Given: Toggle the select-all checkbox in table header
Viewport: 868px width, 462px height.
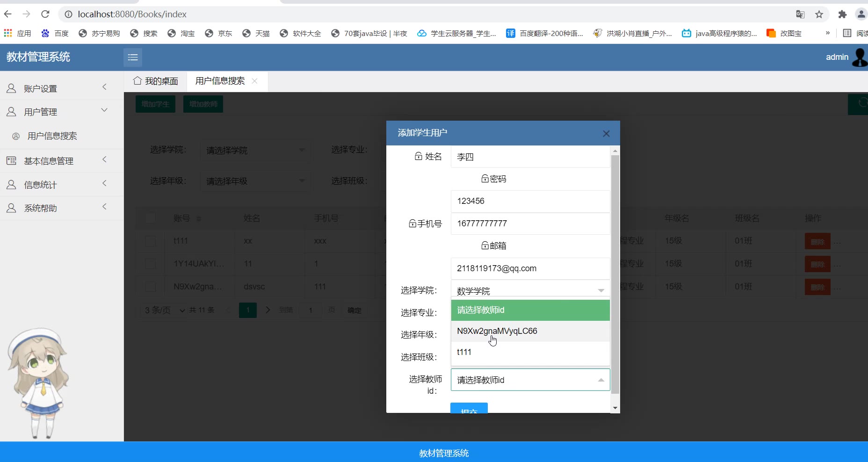Looking at the screenshot, I should 150,218.
